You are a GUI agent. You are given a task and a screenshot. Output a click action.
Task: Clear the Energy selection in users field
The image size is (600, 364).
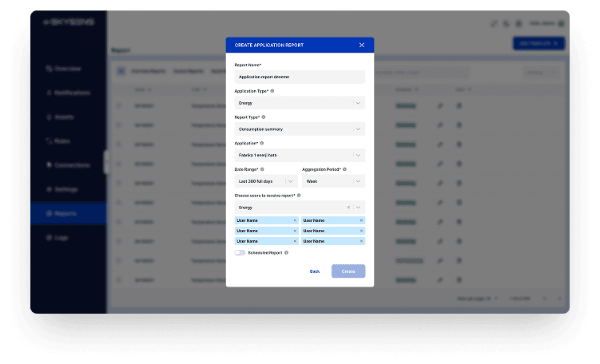click(348, 207)
